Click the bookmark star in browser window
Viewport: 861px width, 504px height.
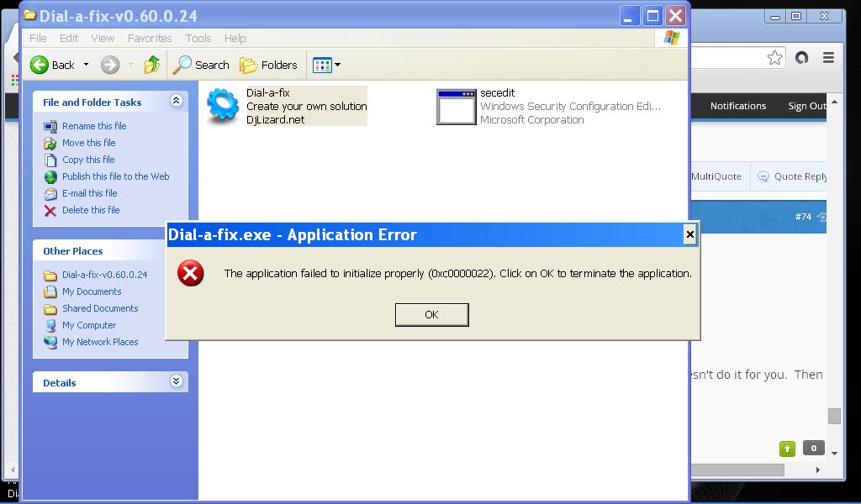(x=774, y=58)
